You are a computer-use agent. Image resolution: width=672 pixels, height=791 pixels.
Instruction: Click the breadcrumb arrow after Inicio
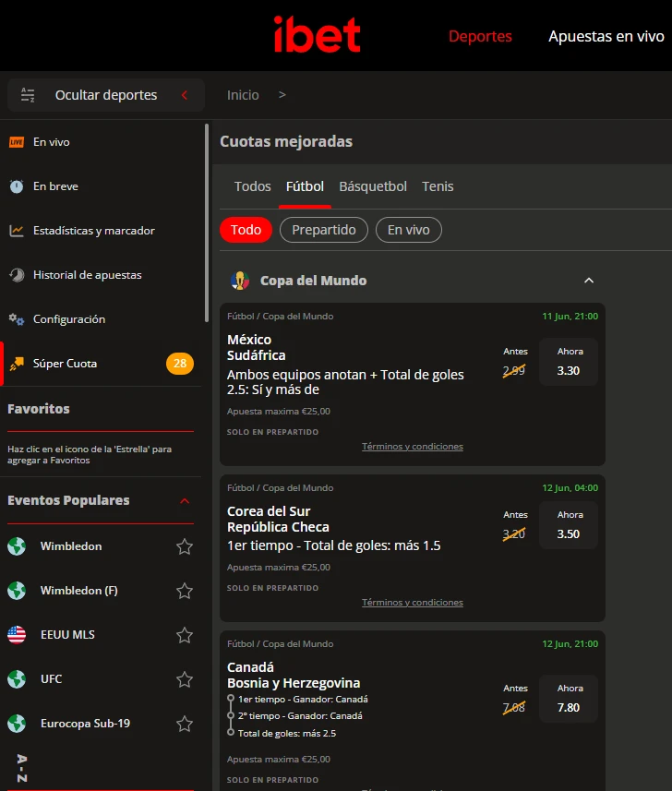point(282,95)
